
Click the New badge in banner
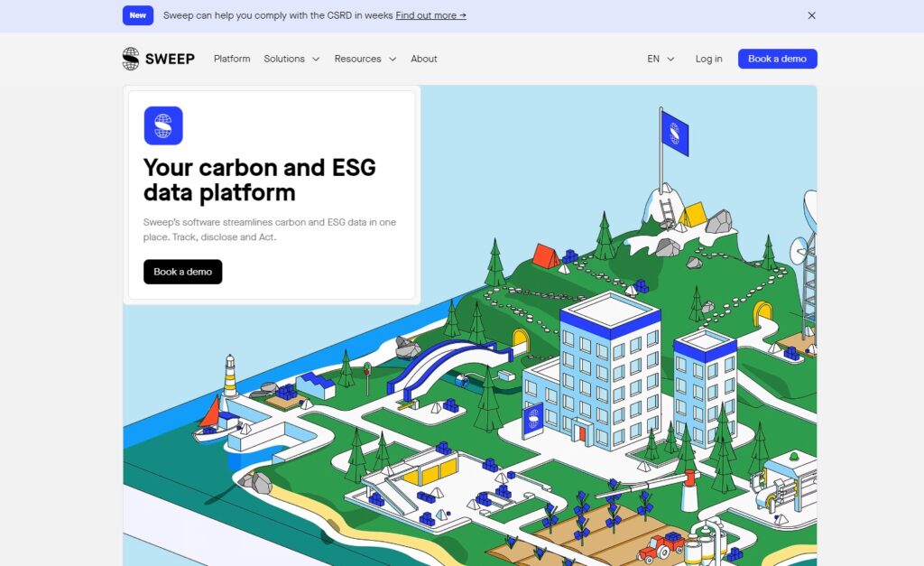click(138, 15)
